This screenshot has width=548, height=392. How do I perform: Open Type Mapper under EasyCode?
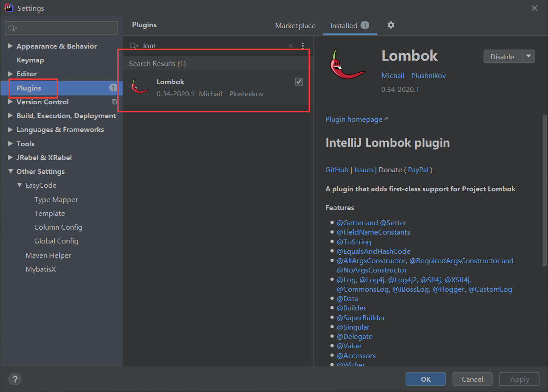coord(56,199)
